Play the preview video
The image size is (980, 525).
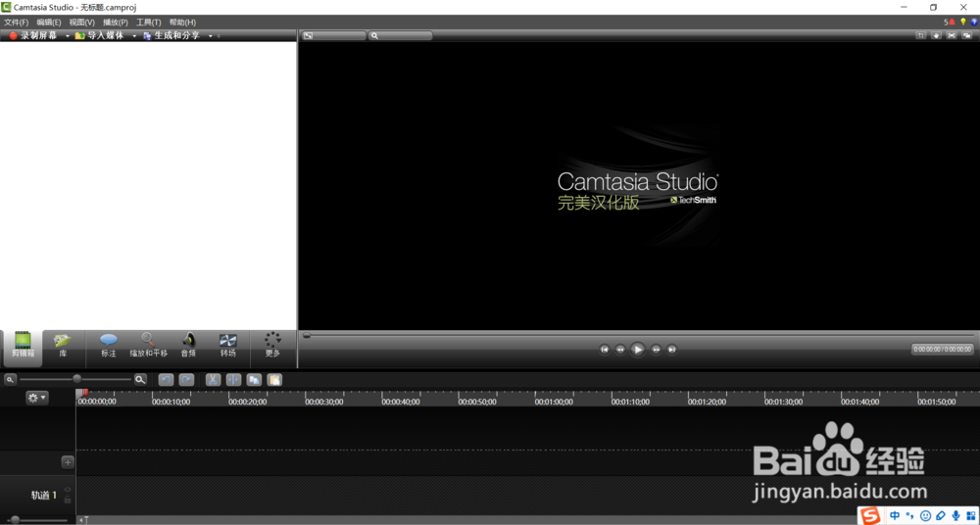[x=638, y=350]
